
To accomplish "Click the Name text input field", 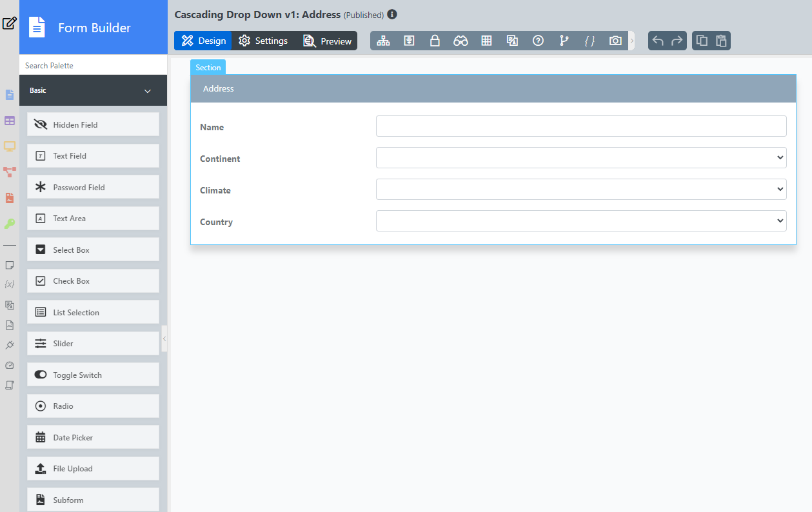I will (x=581, y=126).
